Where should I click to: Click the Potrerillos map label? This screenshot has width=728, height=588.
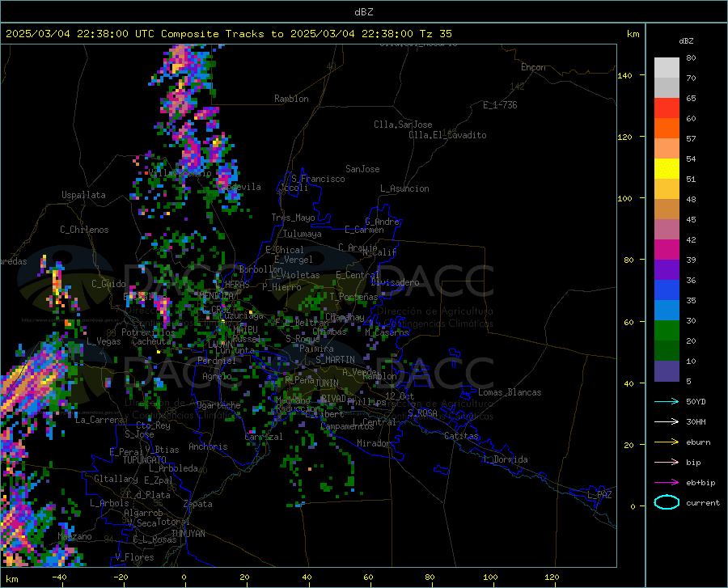(148, 332)
